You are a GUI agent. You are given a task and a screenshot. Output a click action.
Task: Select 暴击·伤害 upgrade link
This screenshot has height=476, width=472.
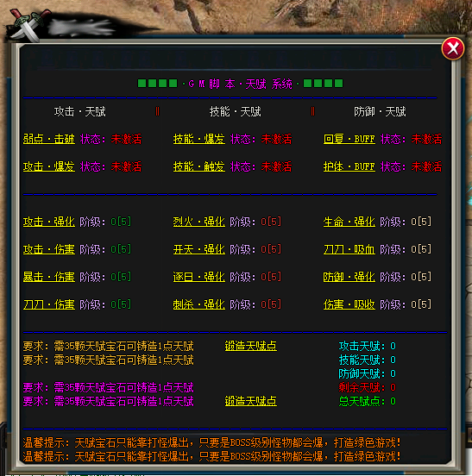coord(49,277)
